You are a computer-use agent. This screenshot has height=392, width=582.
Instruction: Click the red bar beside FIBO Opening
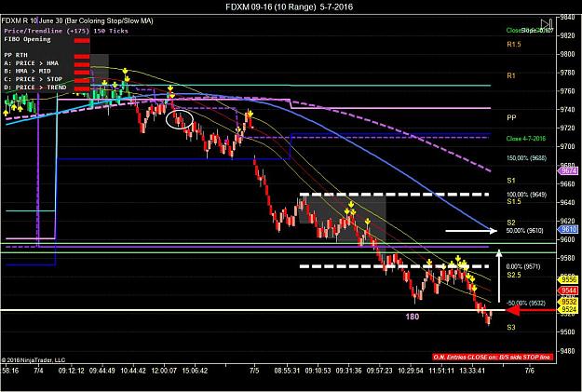[82, 40]
